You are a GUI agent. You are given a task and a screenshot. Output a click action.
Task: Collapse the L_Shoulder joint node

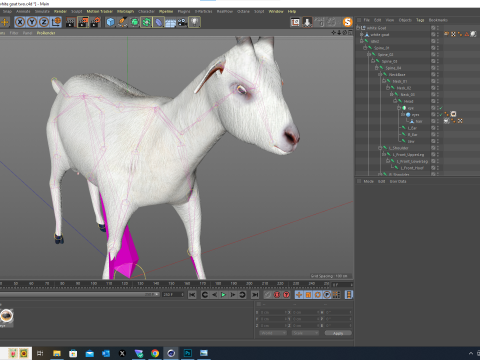(x=380, y=148)
